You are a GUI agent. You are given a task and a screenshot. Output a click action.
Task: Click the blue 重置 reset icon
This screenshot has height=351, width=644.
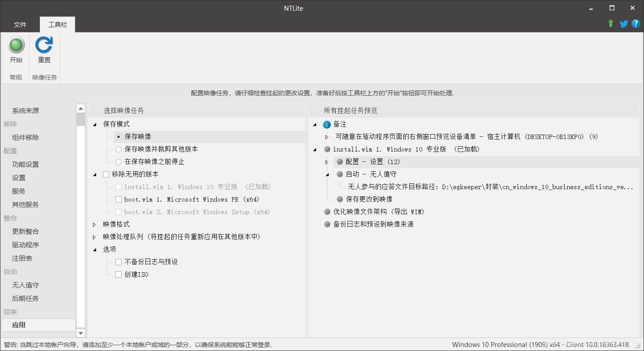click(44, 45)
